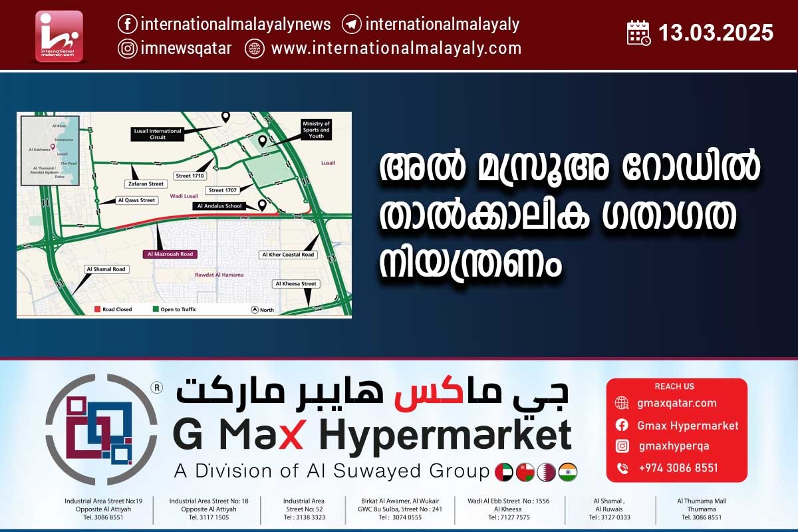Click the Street 1710 label

pyautogui.click(x=190, y=176)
